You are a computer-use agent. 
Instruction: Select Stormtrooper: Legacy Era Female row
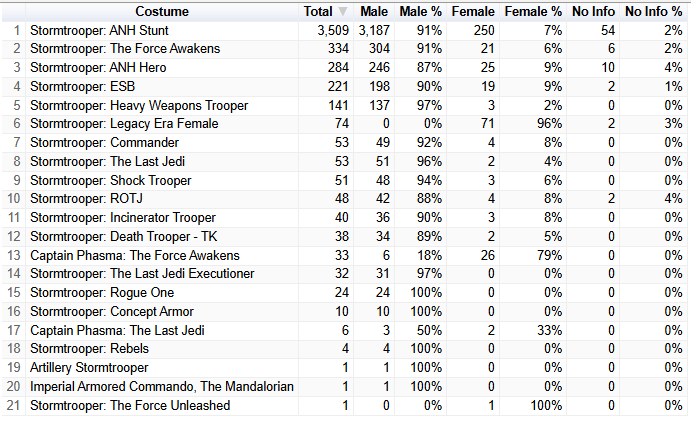coord(346,124)
